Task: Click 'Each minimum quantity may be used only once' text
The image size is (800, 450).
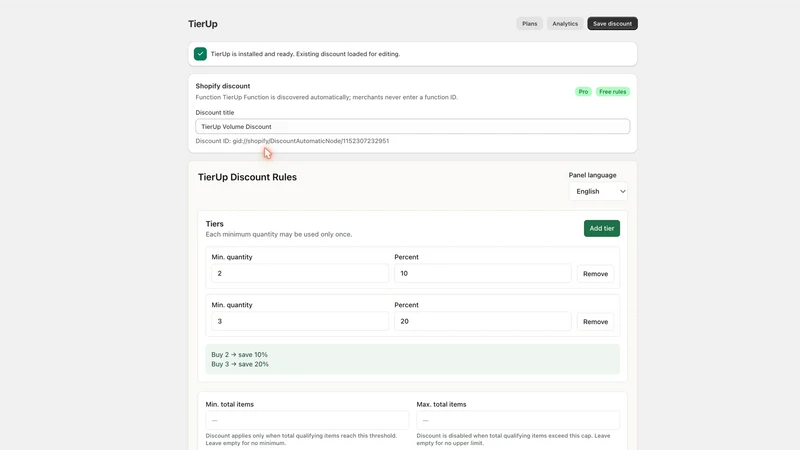Action: [279, 235]
